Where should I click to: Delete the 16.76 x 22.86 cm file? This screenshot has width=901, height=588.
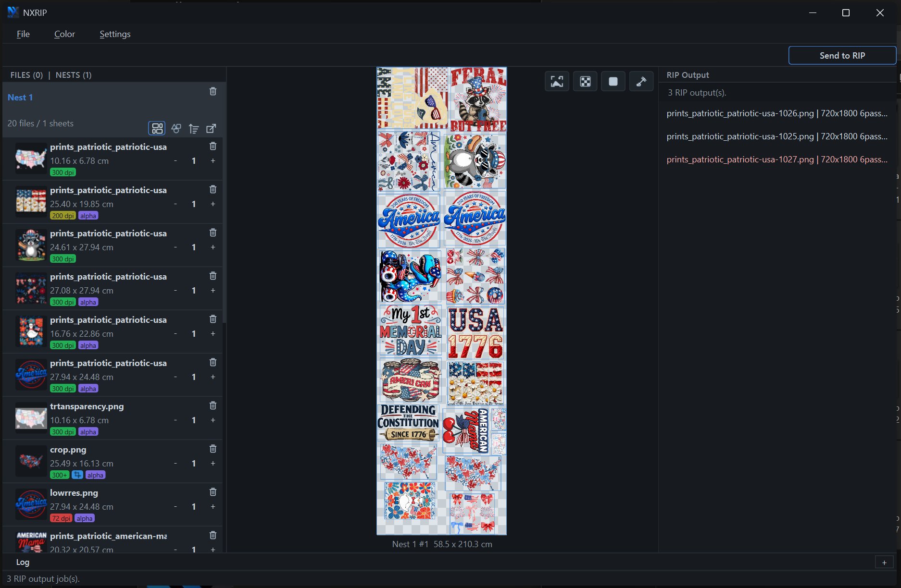coord(213,319)
